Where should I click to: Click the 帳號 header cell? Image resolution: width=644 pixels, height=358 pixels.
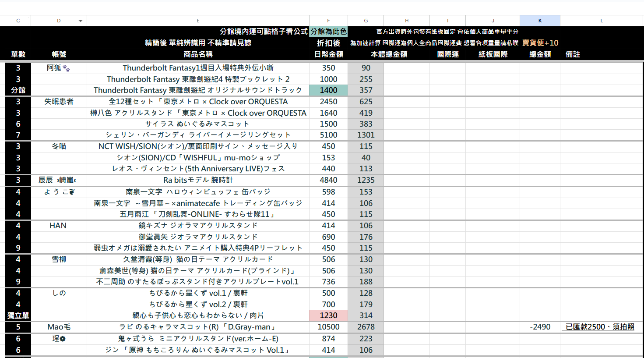tap(59, 54)
